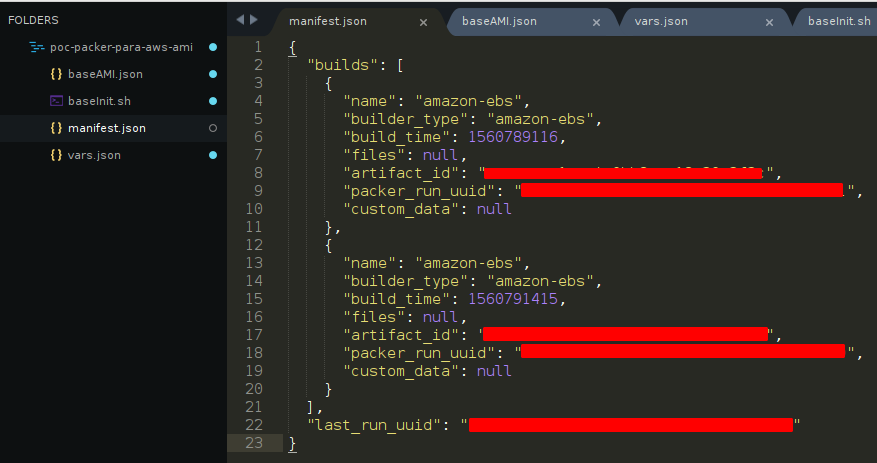
Task: Switch to the vars.json tab
Action: point(686,21)
